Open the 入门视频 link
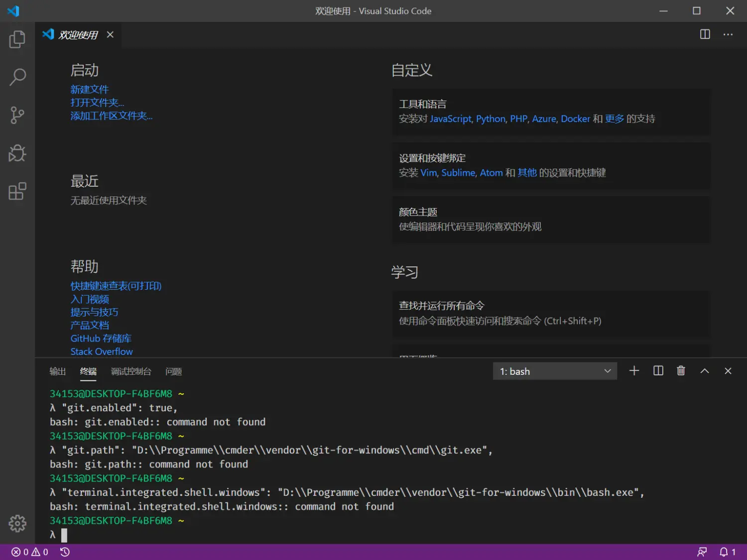 coord(90,299)
